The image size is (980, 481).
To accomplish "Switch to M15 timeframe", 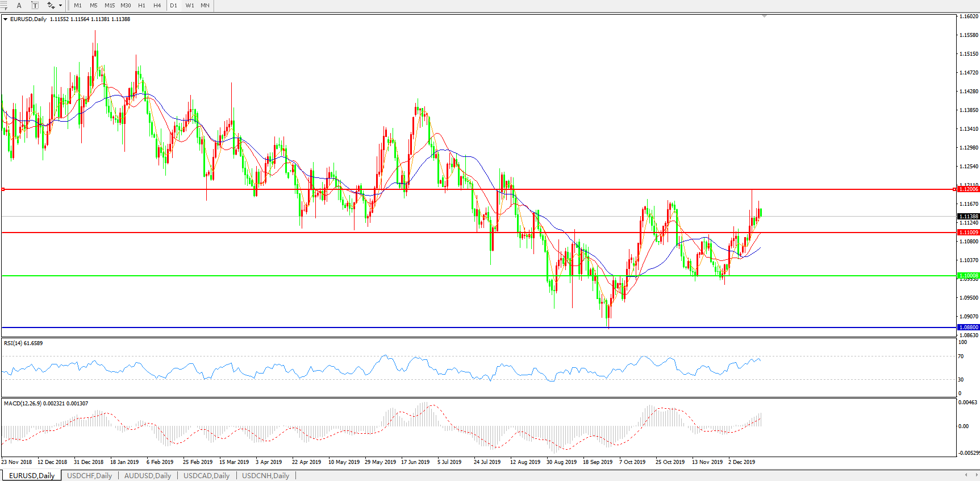I will tap(110, 6).
